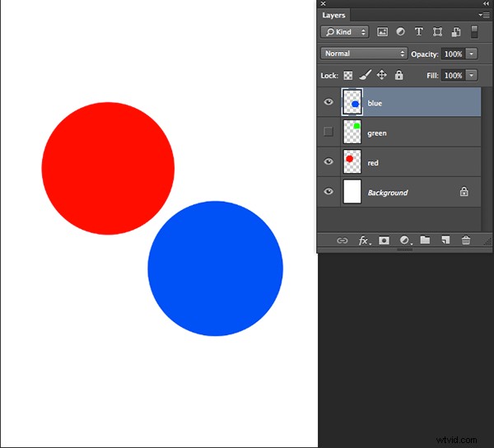Open the Normal blend mode dropdown
The image size is (494, 448).
point(364,54)
